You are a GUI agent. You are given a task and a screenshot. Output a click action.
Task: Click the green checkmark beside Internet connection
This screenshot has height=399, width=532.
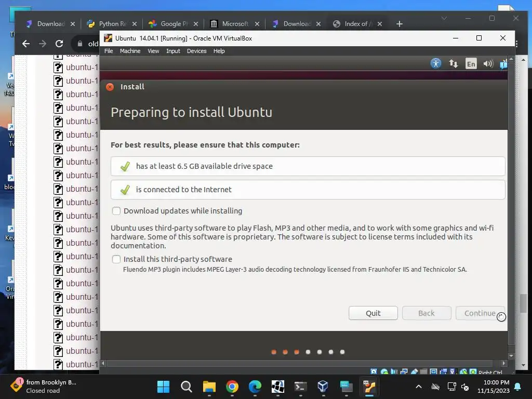tap(125, 190)
